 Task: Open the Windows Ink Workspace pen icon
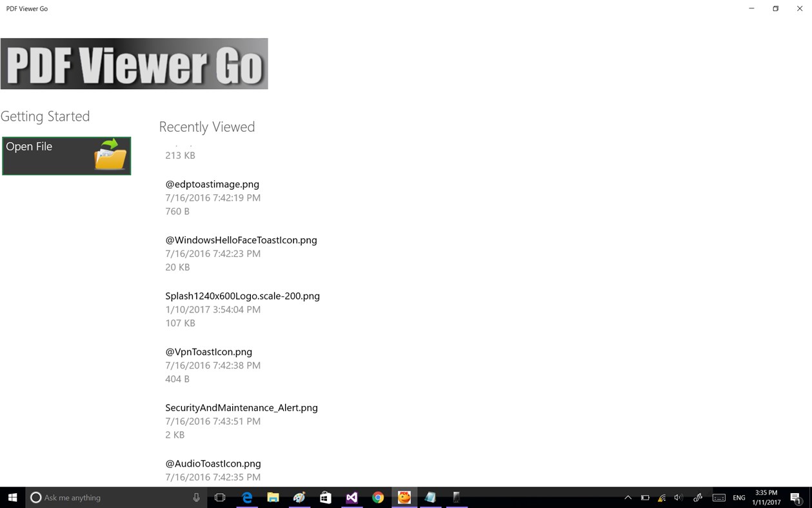697,497
